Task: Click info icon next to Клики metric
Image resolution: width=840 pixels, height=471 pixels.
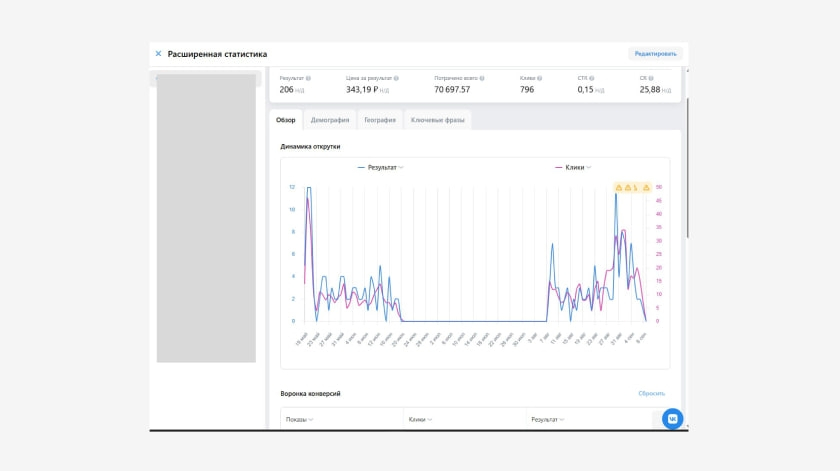Action: pyautogui.click(x=540, y=78)
